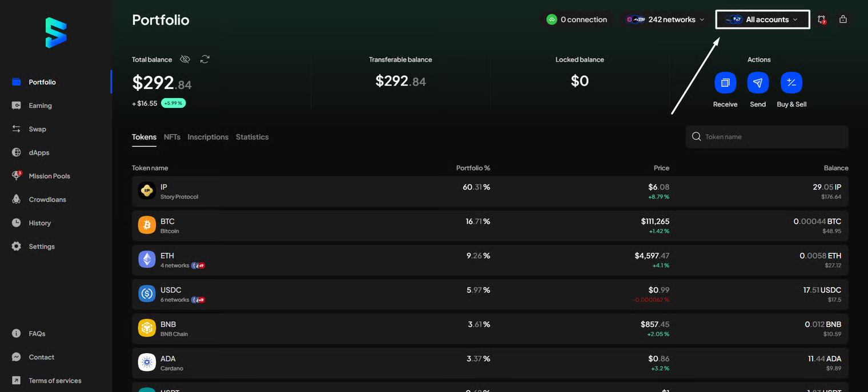Screen dimensions: 868x392
Task: Open the notifications bell icon
Action: [821, 19]
